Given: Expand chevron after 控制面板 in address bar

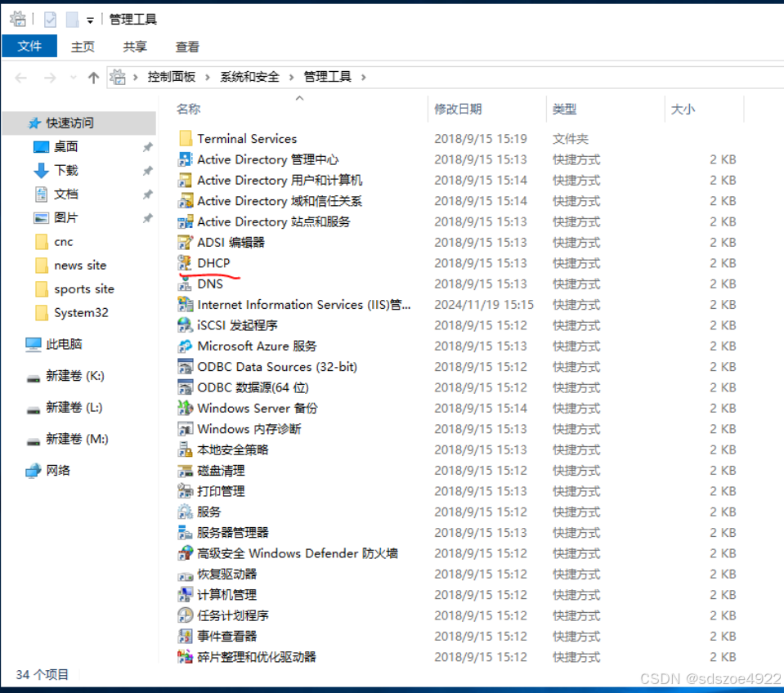Looking at the screenshot, I should (208, 77).
